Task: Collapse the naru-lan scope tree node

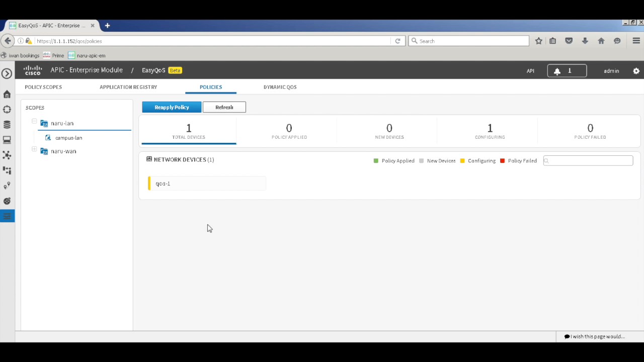Action: click(34, 121)
